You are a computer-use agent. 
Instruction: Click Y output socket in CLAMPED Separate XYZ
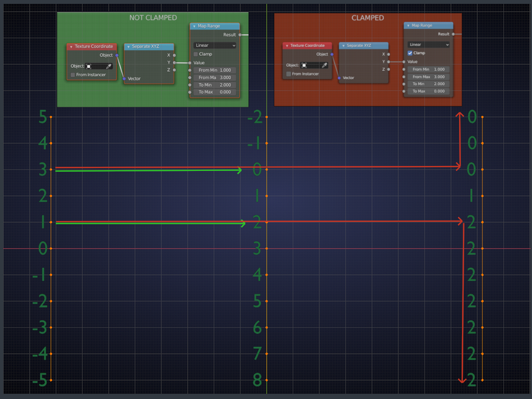[389, 62]
